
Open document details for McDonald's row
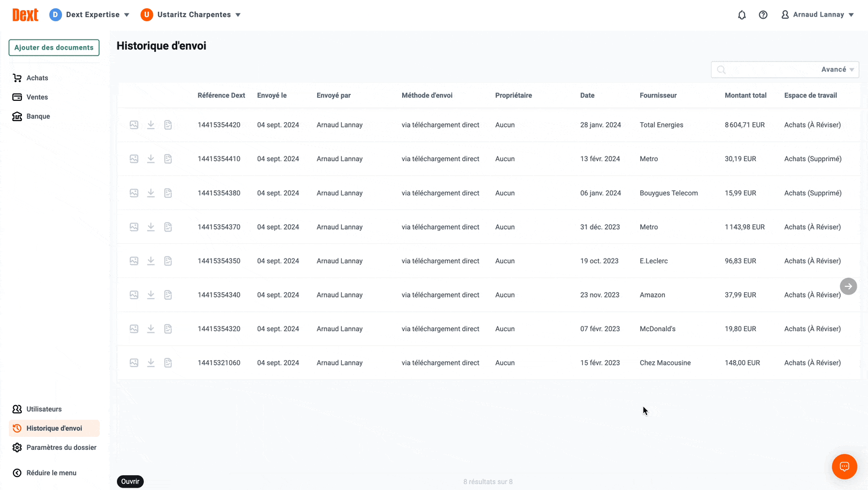click(168, 329)
